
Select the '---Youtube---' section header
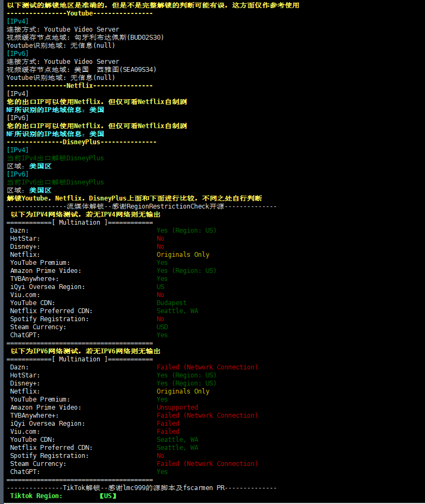[x=80, y=13]
